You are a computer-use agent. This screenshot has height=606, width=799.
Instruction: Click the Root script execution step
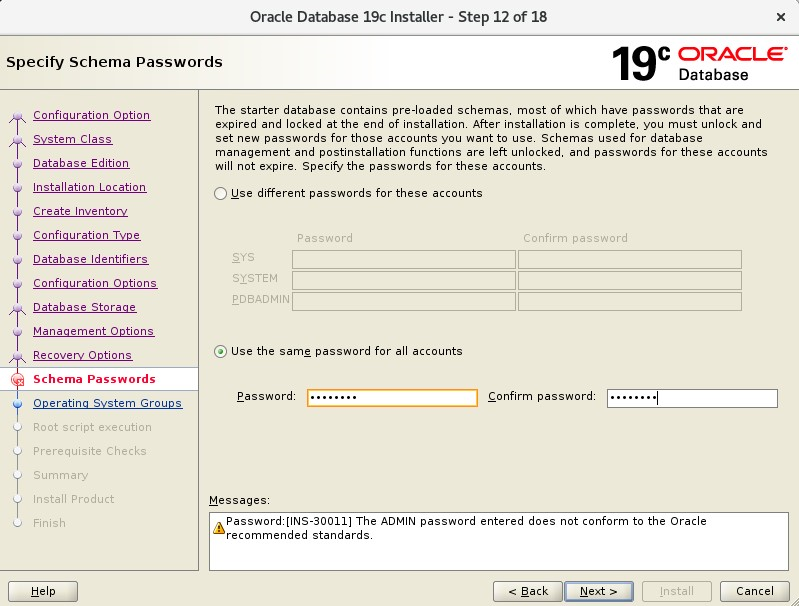(x=92, y=427)
